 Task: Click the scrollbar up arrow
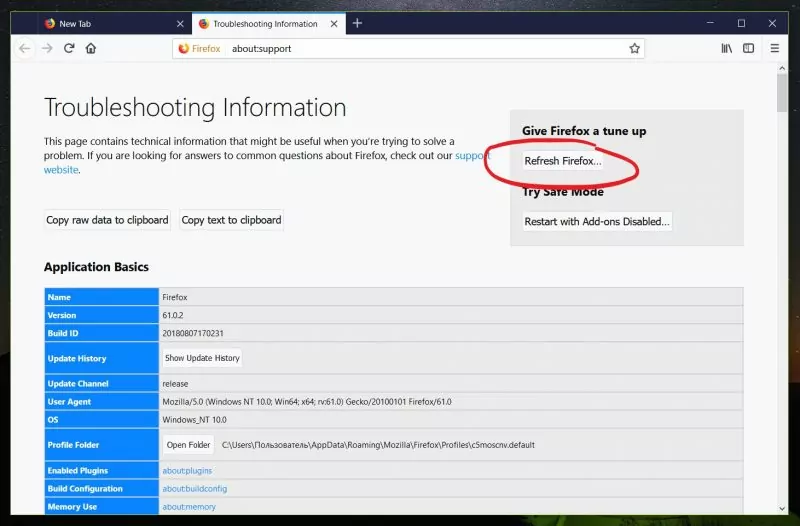click(x=782, y=68)
